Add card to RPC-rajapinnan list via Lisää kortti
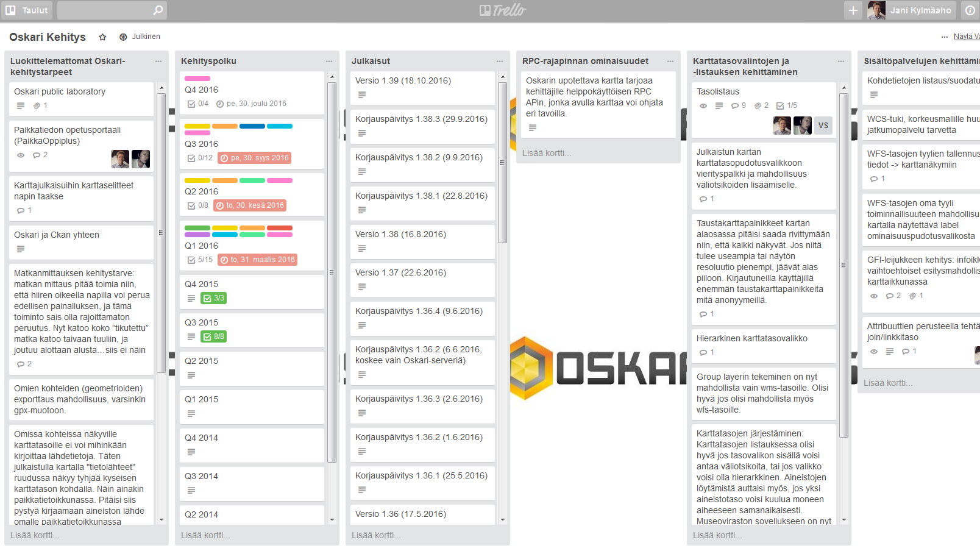This screenshot has width=980, height=551. click(547, 153)
